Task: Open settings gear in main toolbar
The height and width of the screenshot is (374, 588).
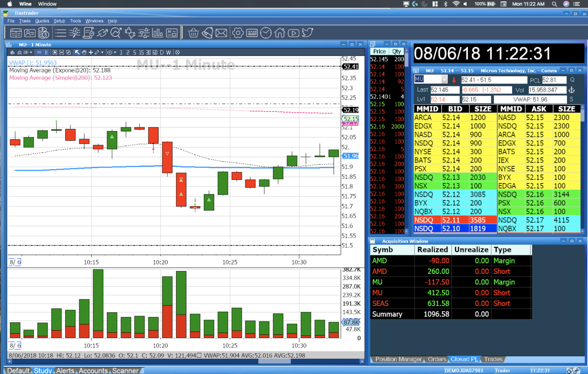Action: 238,33
